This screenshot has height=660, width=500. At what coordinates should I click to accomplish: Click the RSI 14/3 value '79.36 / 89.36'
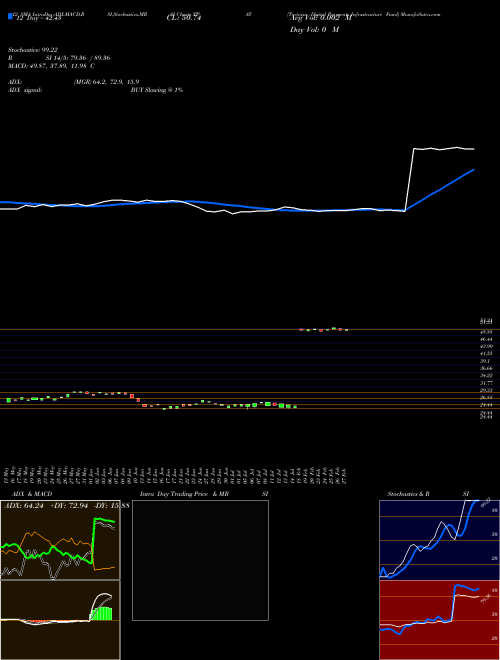pyautogui.click(x=91, y=58)
